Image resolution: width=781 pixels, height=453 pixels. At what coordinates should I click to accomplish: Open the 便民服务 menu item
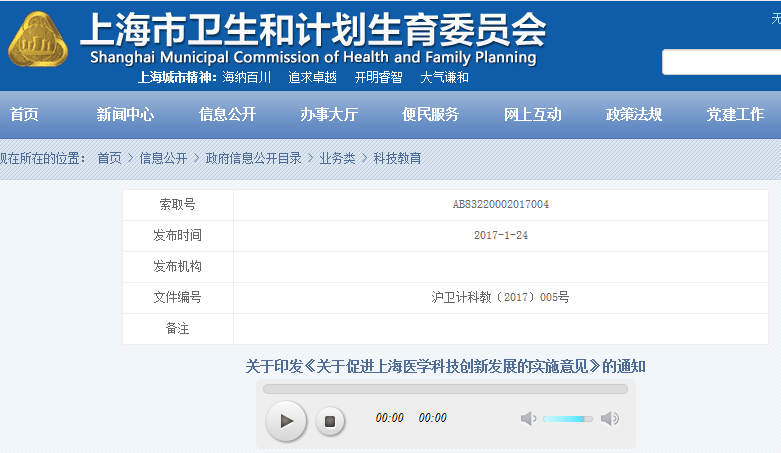point(430,115)
